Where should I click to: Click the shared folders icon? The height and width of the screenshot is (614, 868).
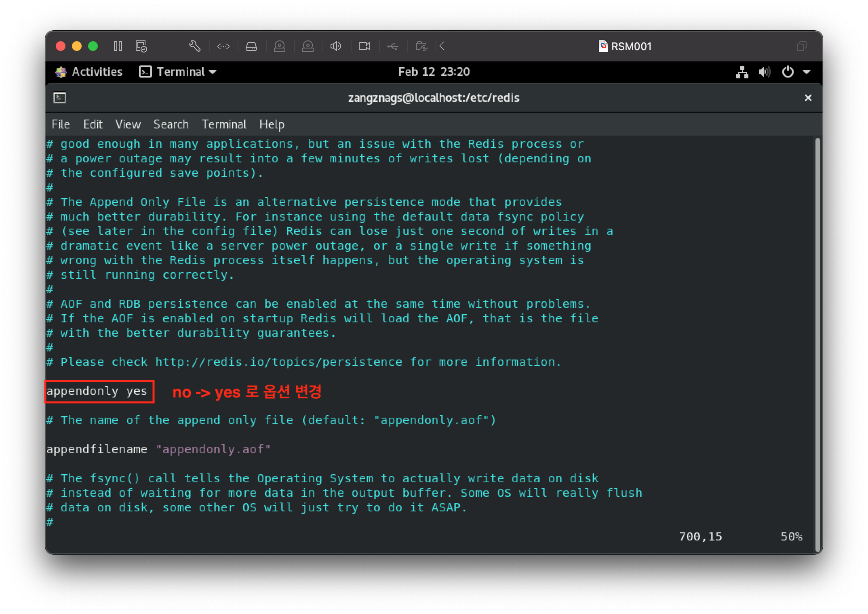[421, 46]
